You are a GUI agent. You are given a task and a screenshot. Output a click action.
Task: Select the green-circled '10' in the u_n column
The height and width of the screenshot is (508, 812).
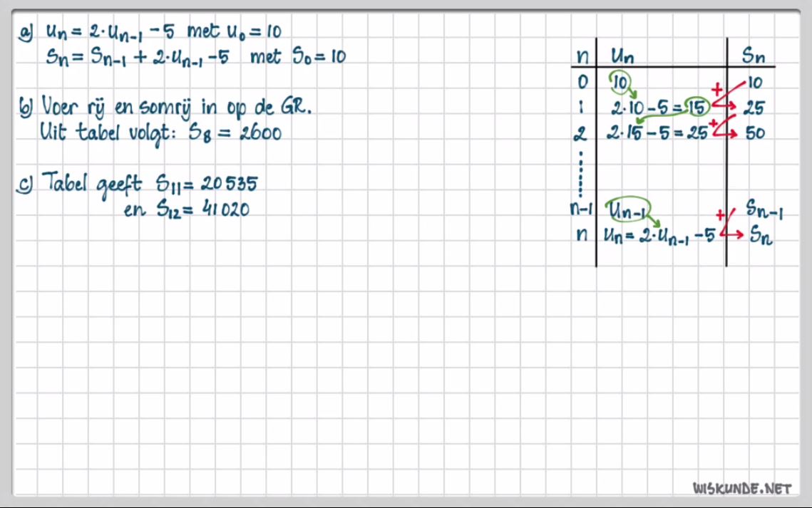tap(620, 82)
